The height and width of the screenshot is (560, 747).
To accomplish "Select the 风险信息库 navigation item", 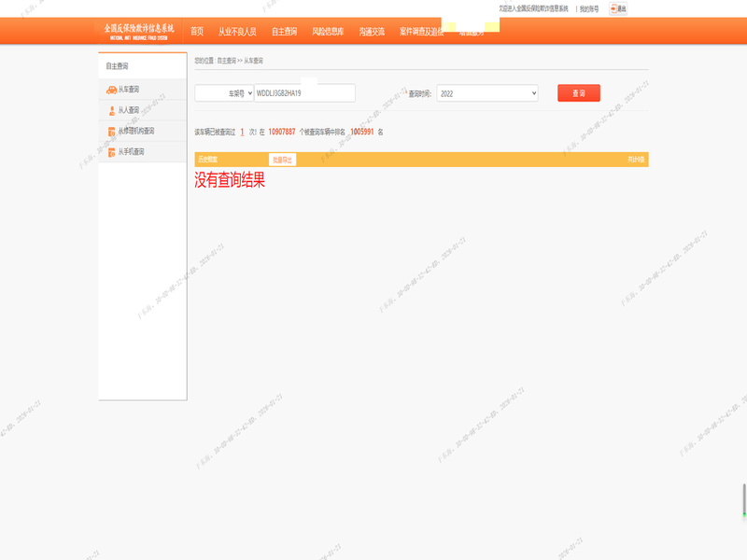I will 328,32.
